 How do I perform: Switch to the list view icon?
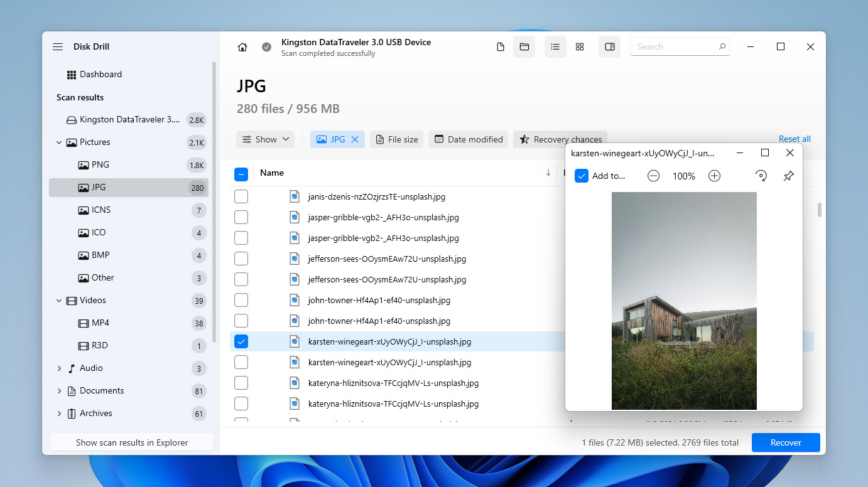555,47
